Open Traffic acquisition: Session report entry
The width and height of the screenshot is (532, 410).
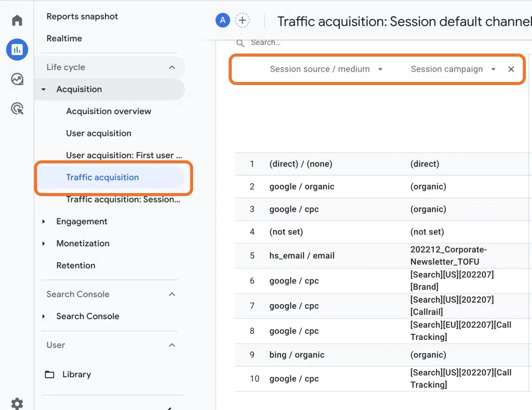pos(123,200)
